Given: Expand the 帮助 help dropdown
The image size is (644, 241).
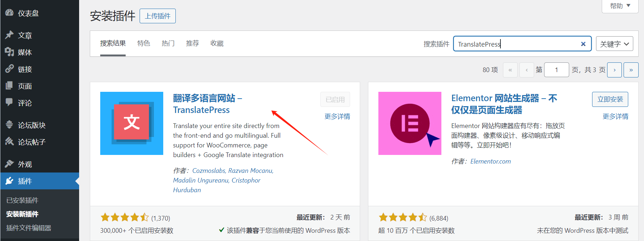Looking at the screenshot, I should [x=620, y=6].
